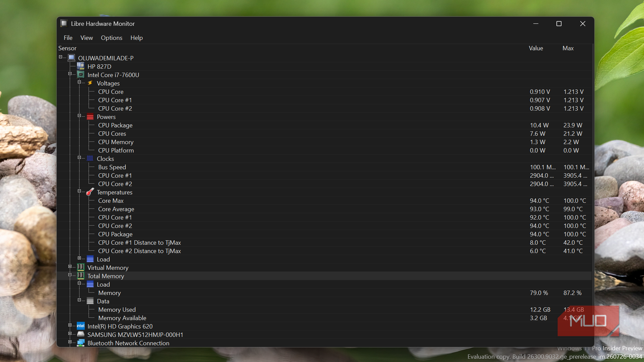644x362 pixels.
Task: Collapse the Load group under Total Memory
Action: pos(79,284)
